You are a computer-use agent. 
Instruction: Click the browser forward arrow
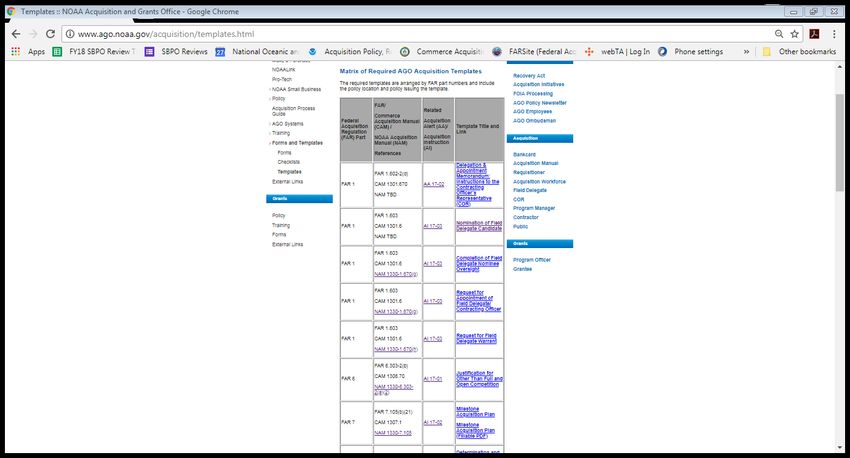click(33, 34)
